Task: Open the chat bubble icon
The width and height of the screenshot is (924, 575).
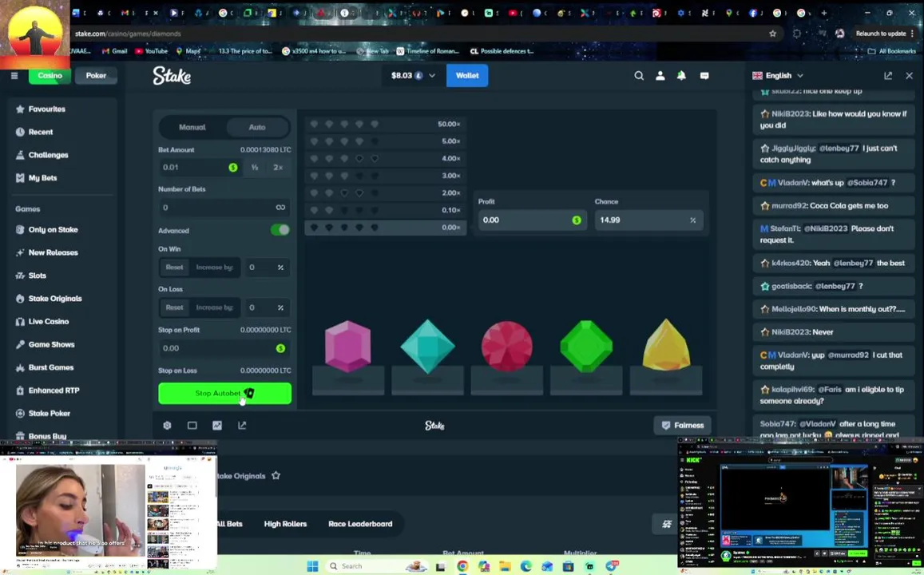Action: [704, 75]
